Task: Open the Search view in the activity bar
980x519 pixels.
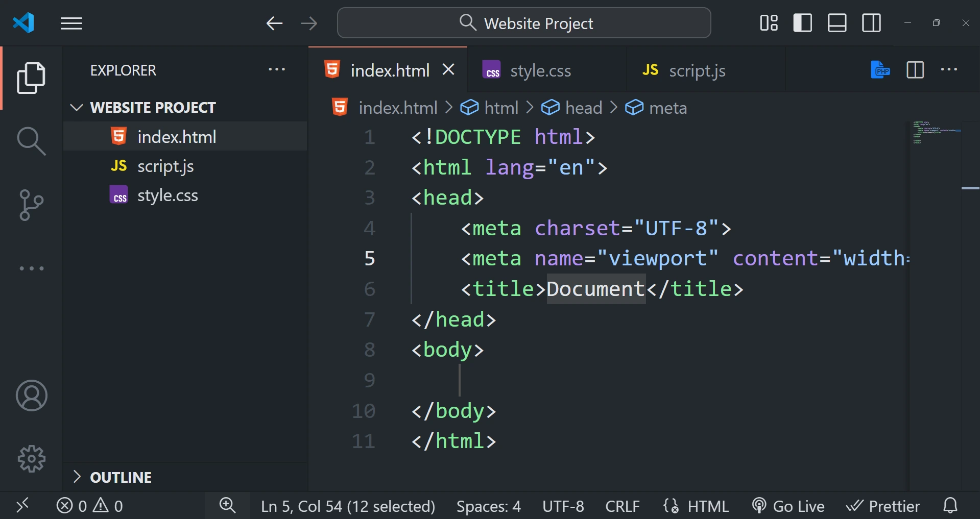Action: (x=31, y=141)
